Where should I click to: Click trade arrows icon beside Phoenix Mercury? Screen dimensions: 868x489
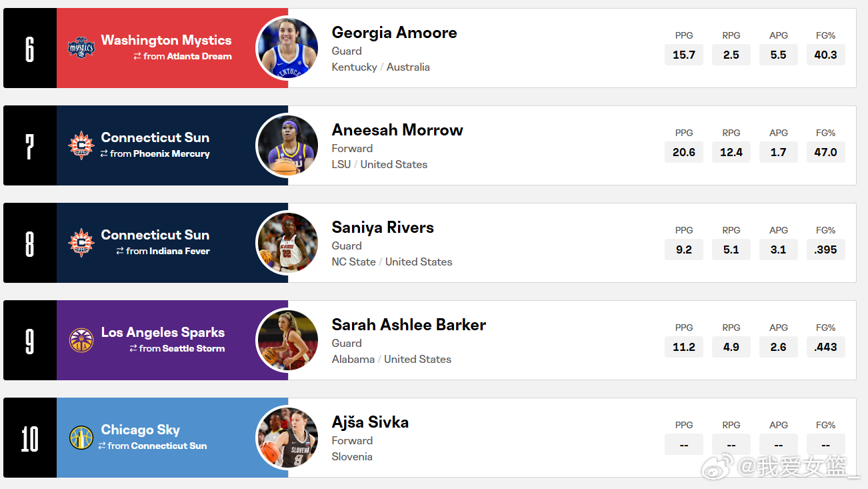[x=104, y=154]
